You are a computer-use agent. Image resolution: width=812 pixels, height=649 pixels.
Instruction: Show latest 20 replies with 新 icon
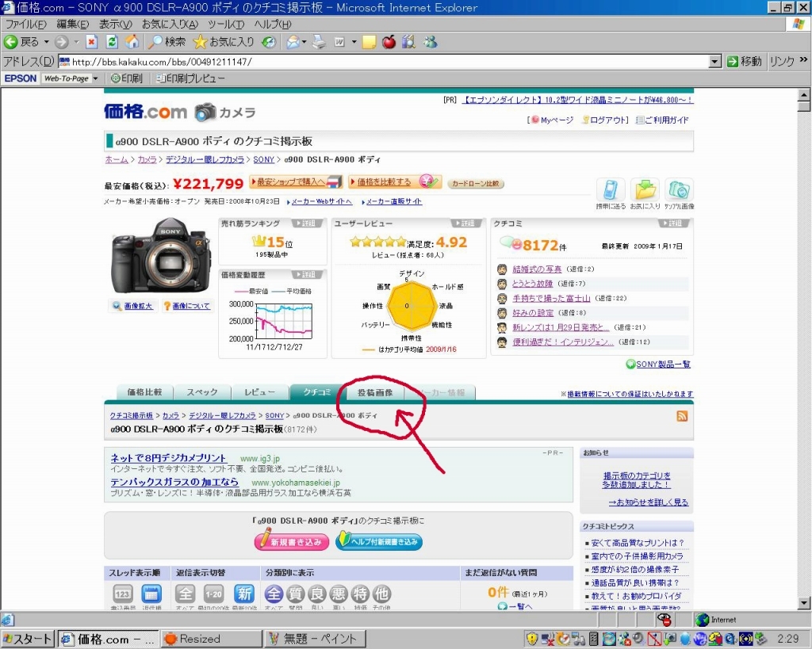[244, 594]
